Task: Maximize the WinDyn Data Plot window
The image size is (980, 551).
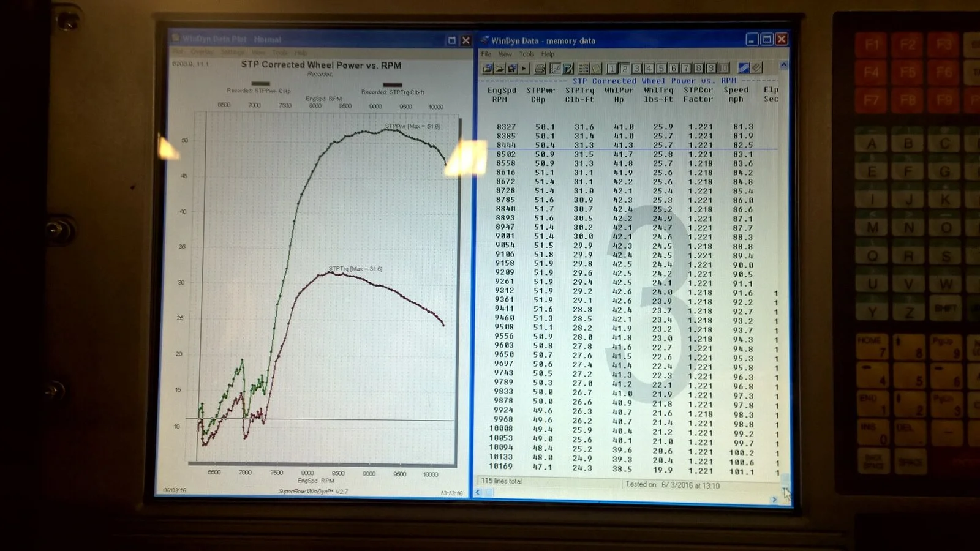Action: 452,40
